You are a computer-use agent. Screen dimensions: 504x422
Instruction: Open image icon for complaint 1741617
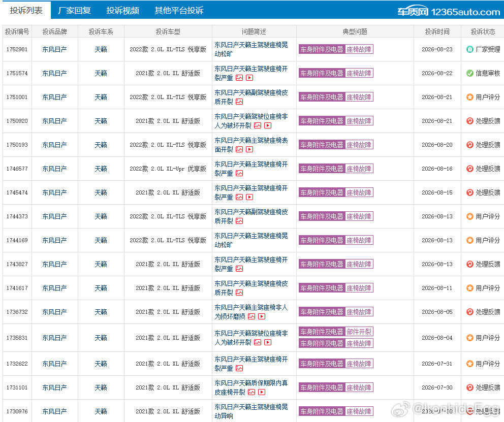(x=239, y=293)
